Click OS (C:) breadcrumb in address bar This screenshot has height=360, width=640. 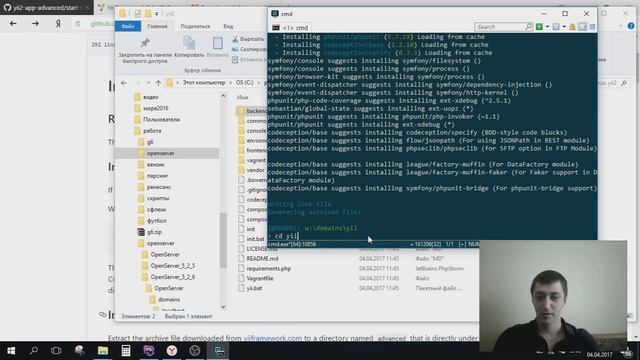(x=244, y=83)
